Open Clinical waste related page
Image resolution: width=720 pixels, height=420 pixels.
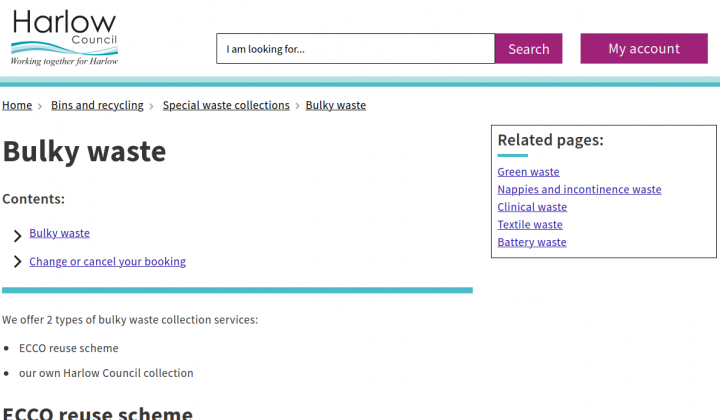tap(532, 207)
